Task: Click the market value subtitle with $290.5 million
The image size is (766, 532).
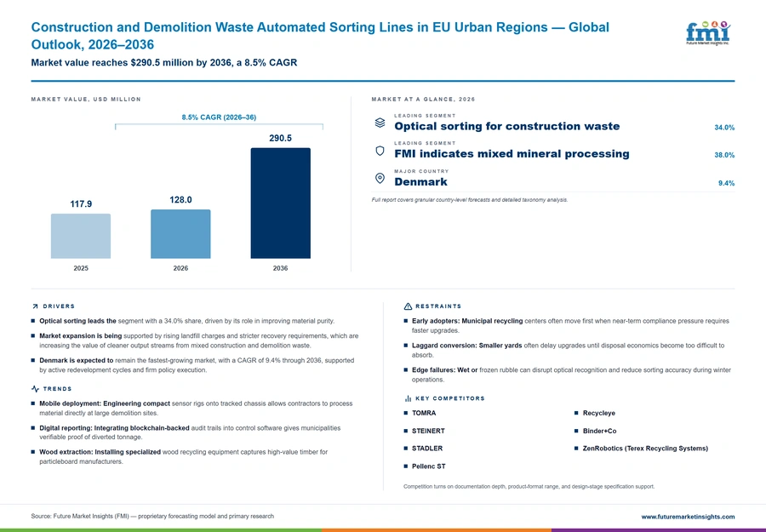Action: [x=164, y=62]
